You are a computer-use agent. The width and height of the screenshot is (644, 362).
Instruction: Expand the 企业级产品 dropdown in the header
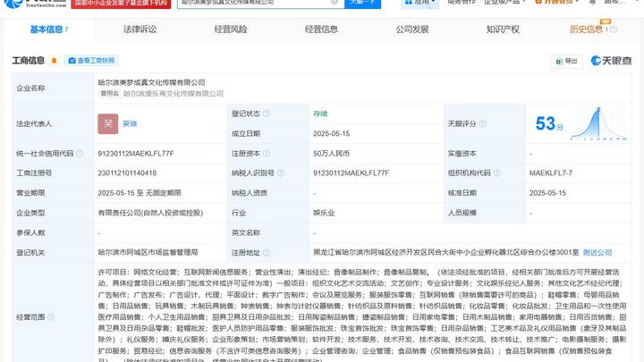click(x=504, y=3)
